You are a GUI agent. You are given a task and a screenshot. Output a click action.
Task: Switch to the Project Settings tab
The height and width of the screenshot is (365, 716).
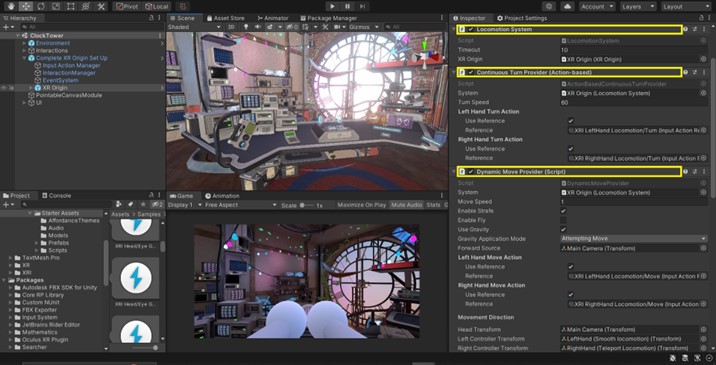click(521, 18)
